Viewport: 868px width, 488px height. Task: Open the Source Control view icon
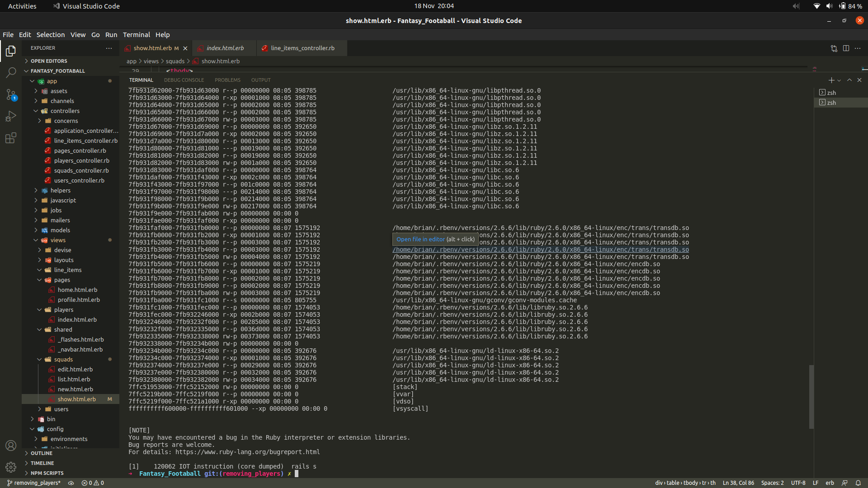coord(11,94)
